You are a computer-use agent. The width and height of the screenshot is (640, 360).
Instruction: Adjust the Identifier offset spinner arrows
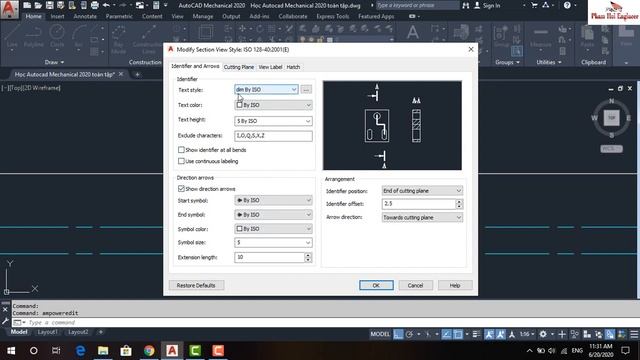click(459, 204)
